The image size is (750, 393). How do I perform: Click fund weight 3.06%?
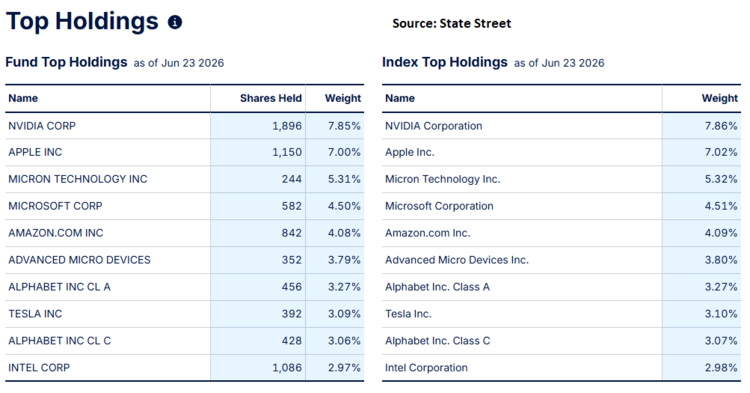pyautogui.click(x=344, y=340)
